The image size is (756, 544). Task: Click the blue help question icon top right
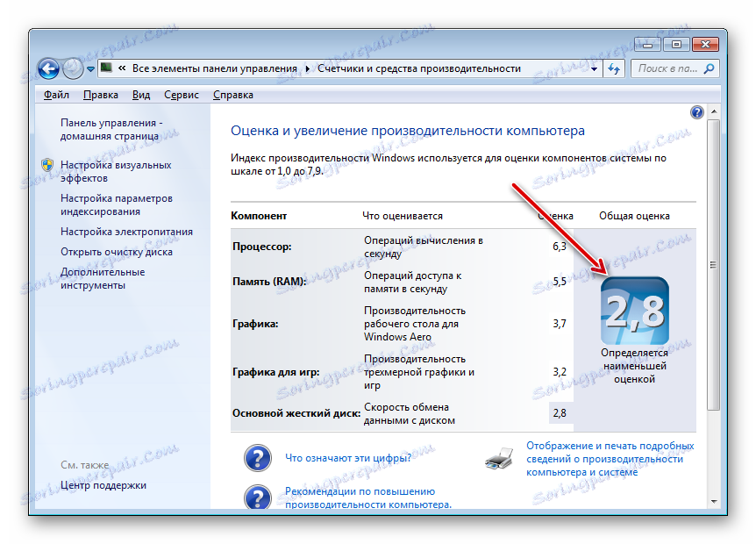point(696,112)
